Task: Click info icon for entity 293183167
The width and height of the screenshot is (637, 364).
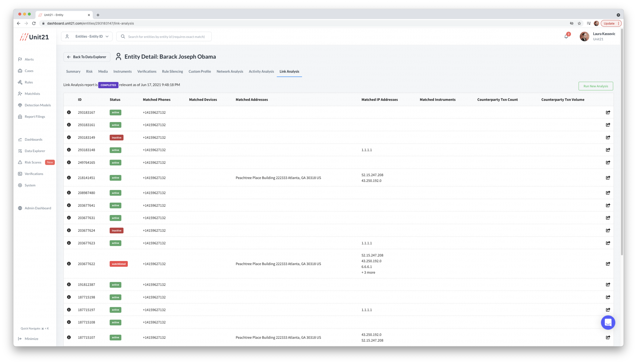Action: pos(69,112)
